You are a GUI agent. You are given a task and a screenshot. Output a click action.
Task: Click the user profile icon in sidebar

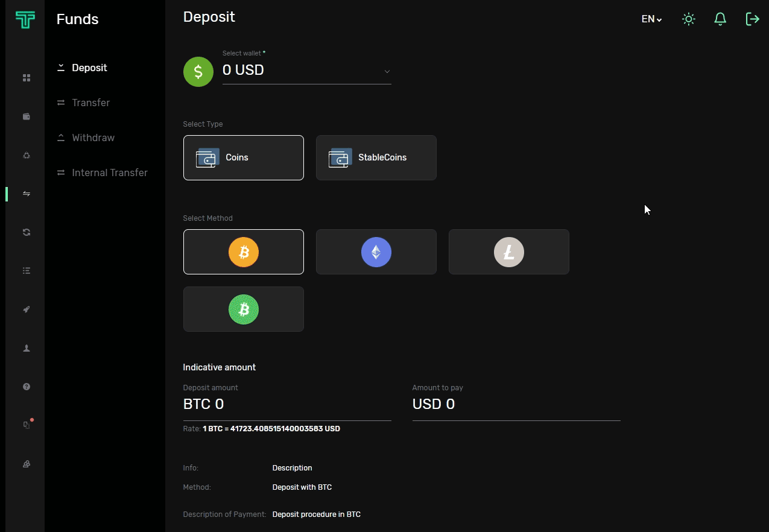point(26,348)
